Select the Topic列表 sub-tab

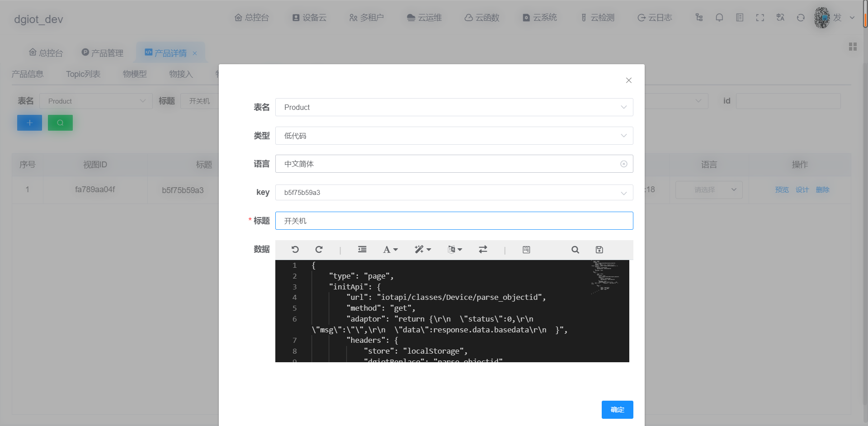pyautogui.click(x=83, y=74)
